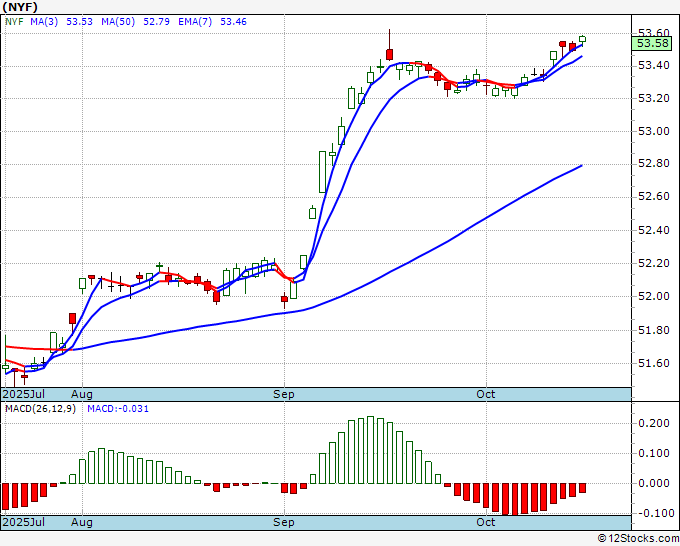Click Oct on price chart date axis
This screenshot has height=546, width=680.
point(485,394)
